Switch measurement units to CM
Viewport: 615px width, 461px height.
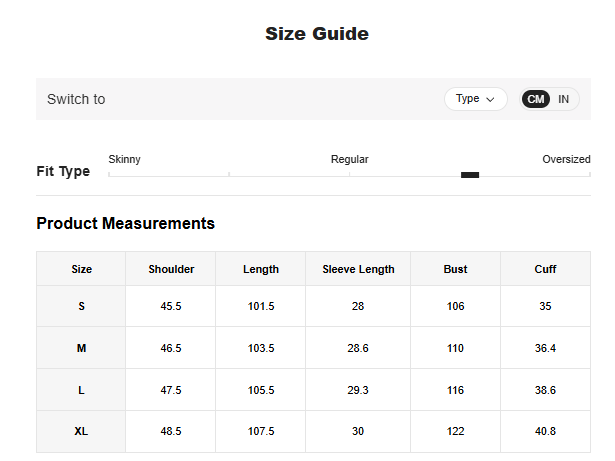click(x=536, y=99)
